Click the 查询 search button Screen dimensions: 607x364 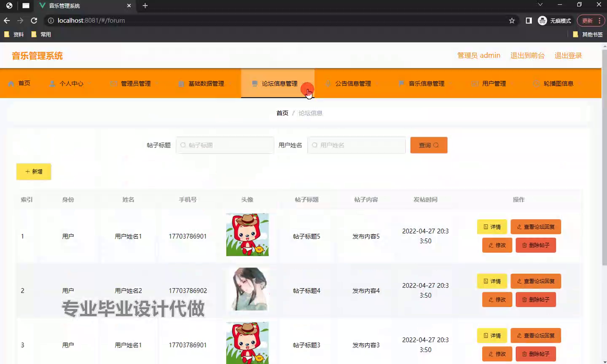(429, 145)
